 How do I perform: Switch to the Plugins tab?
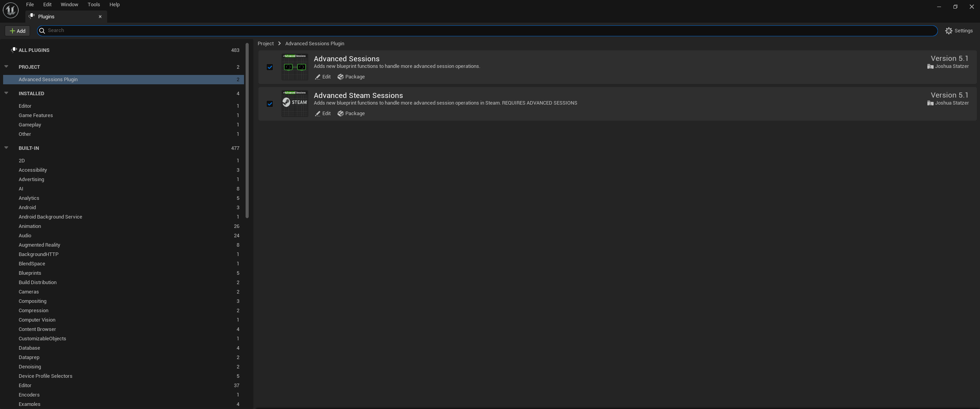tap(66, 16)
